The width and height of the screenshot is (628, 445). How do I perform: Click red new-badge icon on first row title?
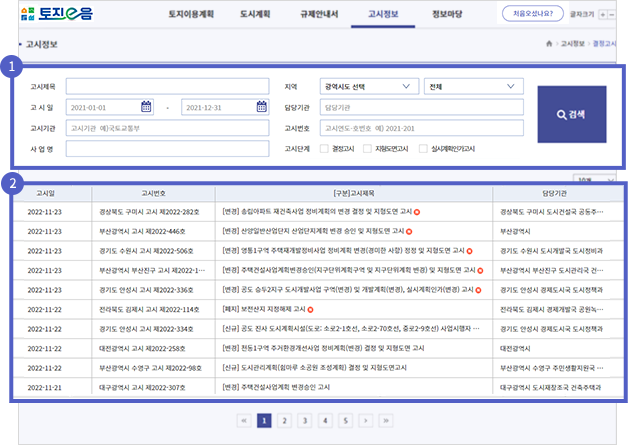(x=418, y=213)
